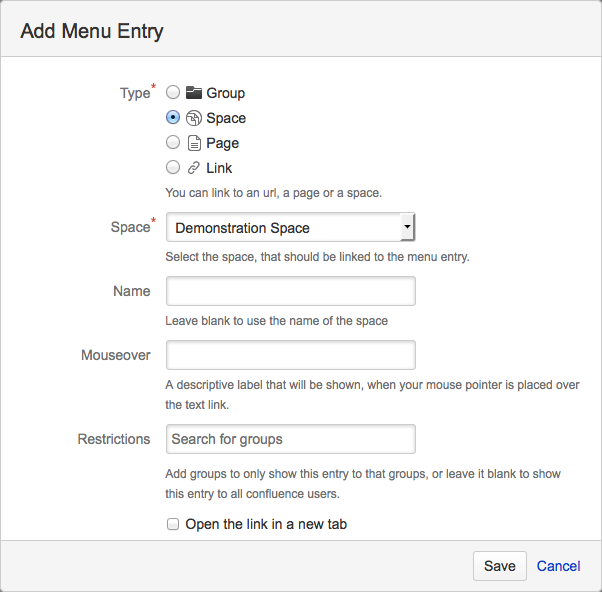Image resolution: width=602 pixels, height=592 pixels.
Task: Select the Space radio button
Action: click(x=173, y=118)
